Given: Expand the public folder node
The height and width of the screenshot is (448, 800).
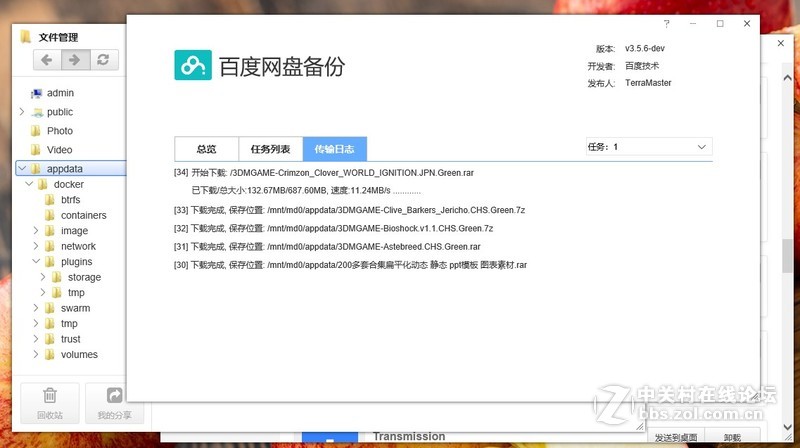Looking at the screenshot, I should pyautogui.click(x=22, y=111).
